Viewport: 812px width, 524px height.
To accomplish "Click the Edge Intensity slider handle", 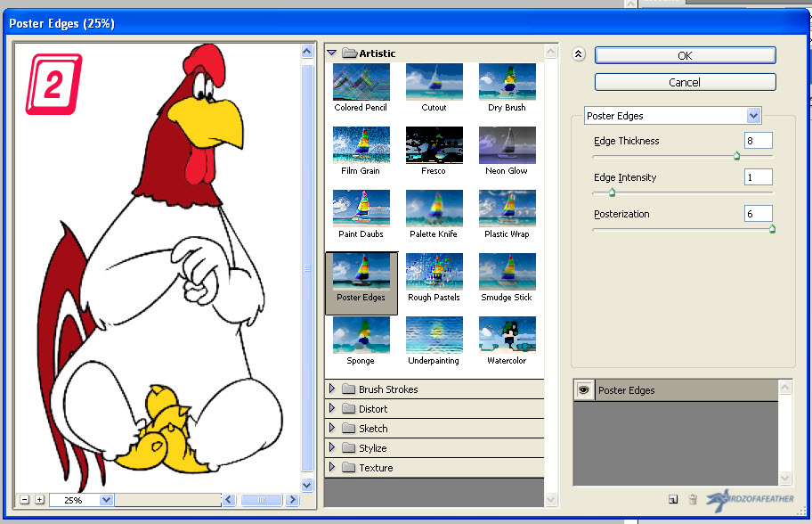I will point(612,192).
